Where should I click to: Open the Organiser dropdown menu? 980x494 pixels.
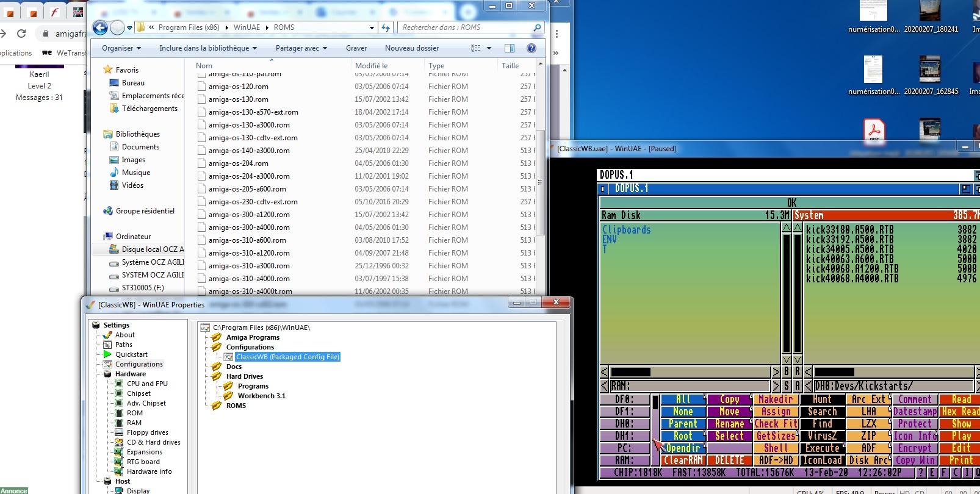[x=121, y=48]
